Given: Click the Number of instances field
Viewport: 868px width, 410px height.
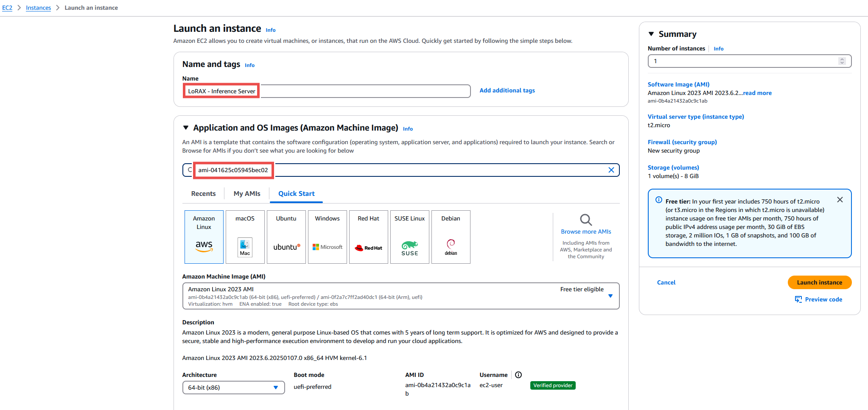Looking at the screenshot, I should (750, 61).
